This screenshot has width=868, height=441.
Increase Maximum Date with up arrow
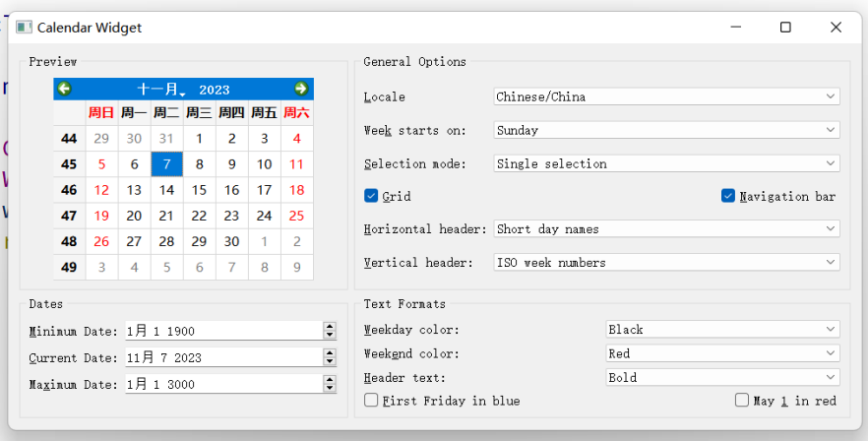click(330, 380)
